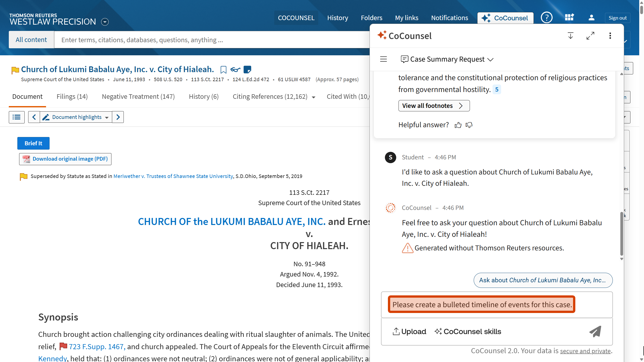This screenshot has height=362, width=644.
Task: Open the table of contents list icon
Action: click(17, 117)
